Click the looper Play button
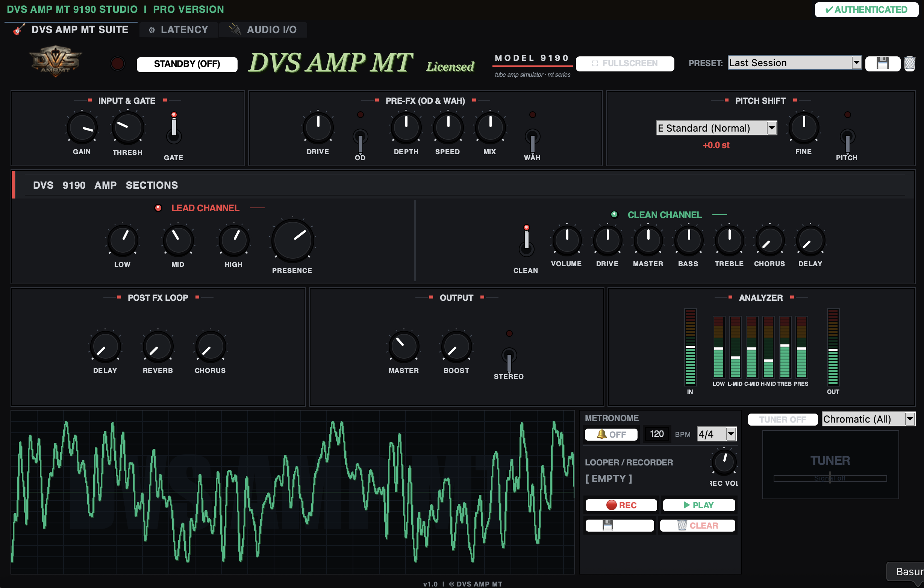 (699, 505)
